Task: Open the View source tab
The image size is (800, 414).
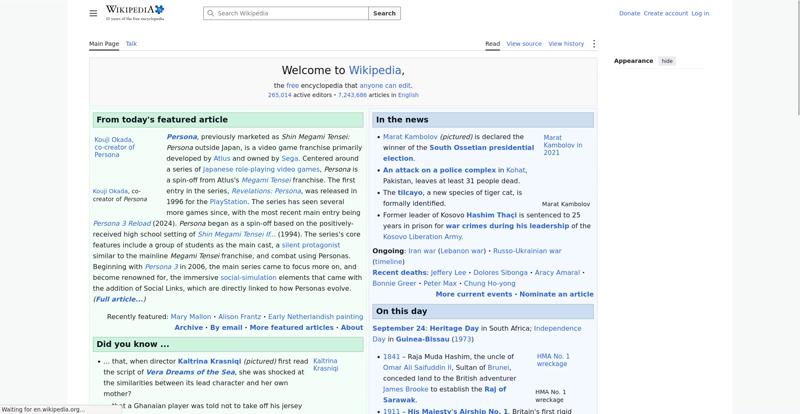Action: (524, 44)
